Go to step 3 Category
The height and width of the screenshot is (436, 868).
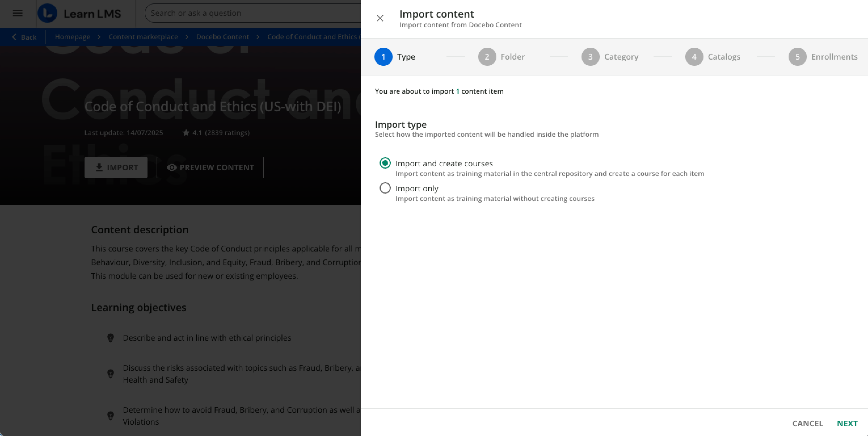(590, 57)
